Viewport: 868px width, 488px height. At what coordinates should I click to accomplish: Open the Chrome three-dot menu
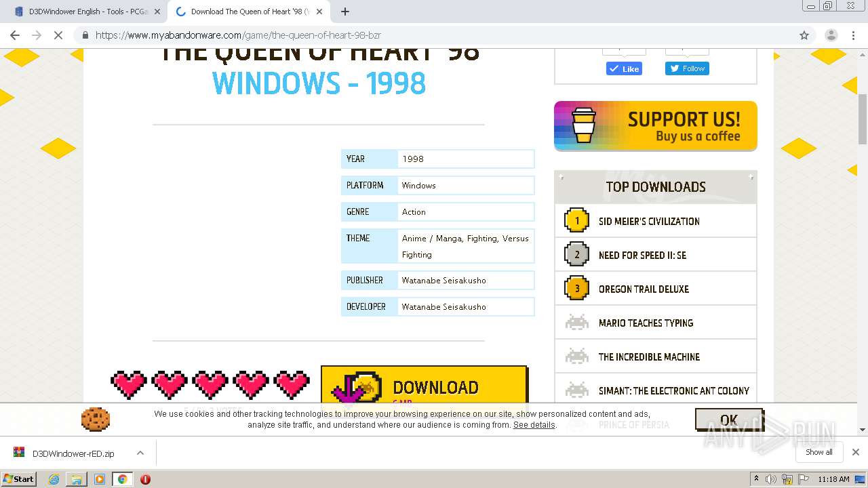(854, 35)
